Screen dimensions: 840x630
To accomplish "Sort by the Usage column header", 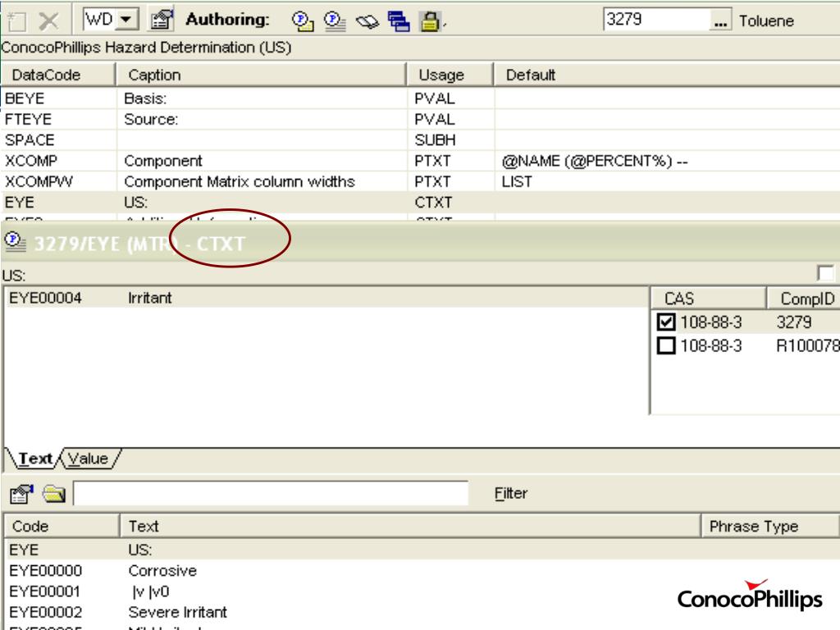I will [x=450, y=75].
